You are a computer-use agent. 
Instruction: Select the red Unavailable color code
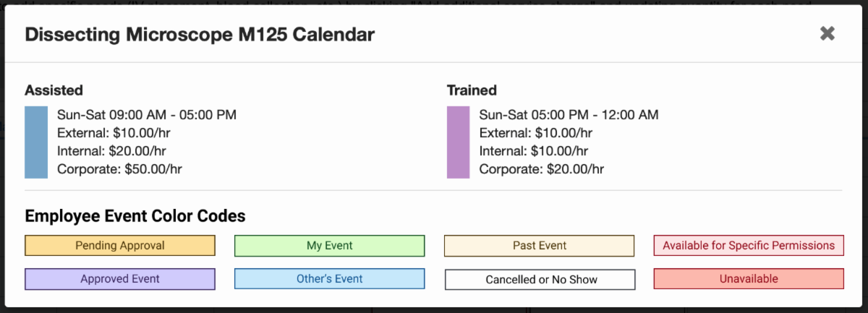[x=749, y=279]
